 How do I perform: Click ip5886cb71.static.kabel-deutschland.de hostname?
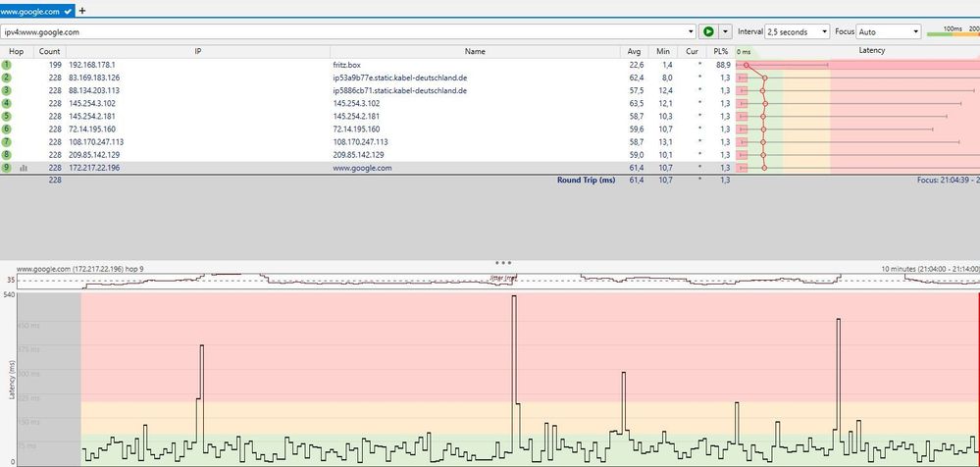click(x=400, y=90)
